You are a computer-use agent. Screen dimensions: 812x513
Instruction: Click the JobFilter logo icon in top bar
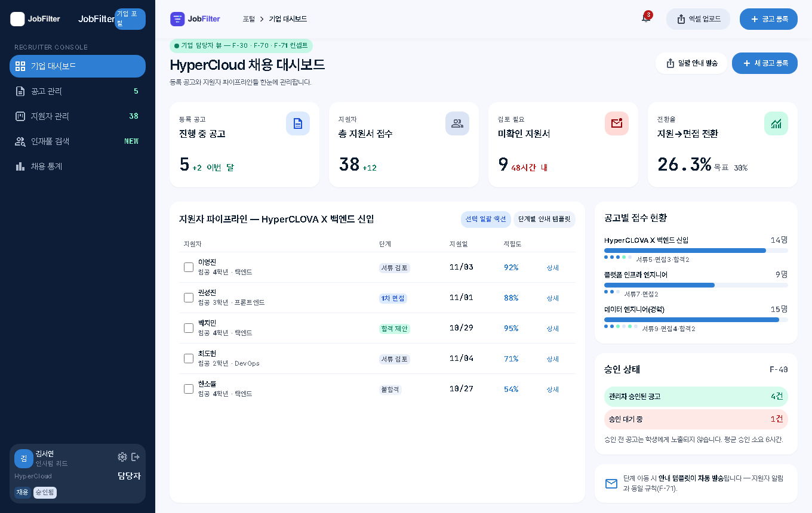coord(177,19)
